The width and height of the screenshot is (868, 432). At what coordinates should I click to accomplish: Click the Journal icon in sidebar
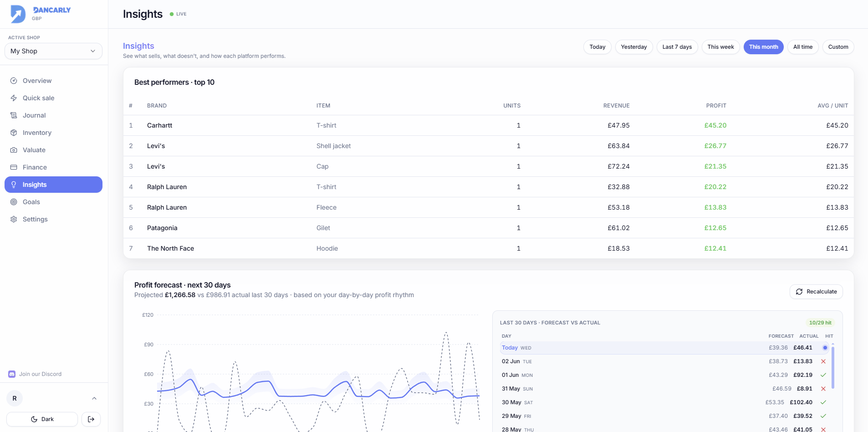14,115
